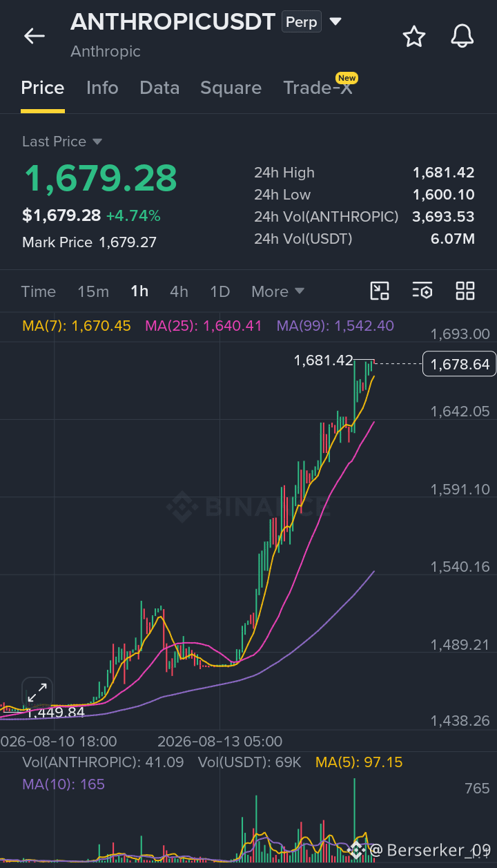The image size is (497, 868).
Task: Switch to the Info tab
Action: point(102,88)
